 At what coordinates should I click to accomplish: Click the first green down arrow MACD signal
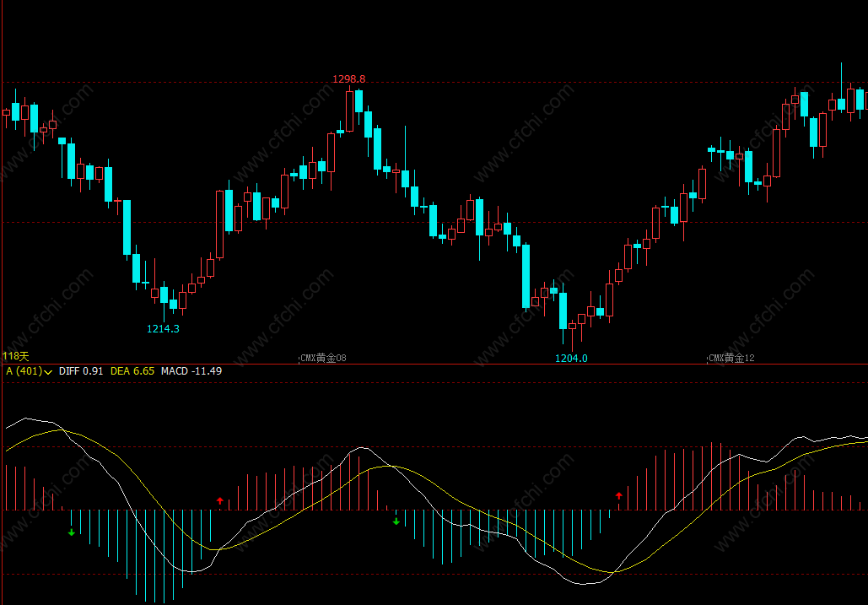point(72,532)
